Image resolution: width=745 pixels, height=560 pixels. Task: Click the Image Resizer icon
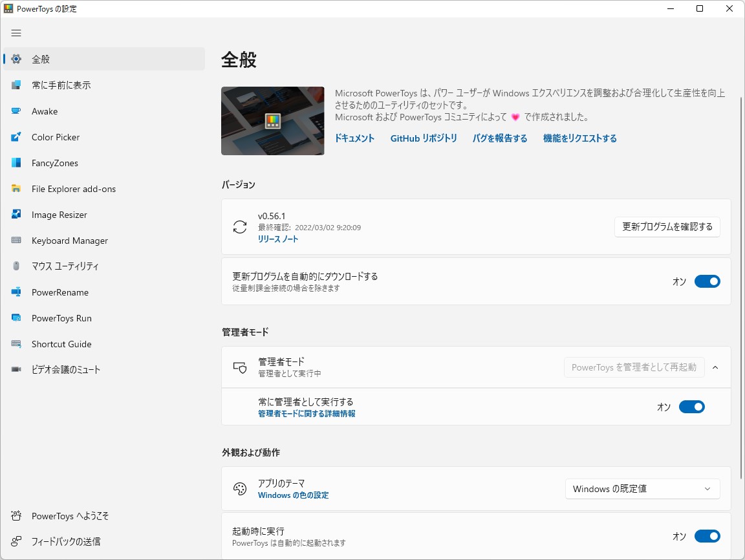coord(16,214)
